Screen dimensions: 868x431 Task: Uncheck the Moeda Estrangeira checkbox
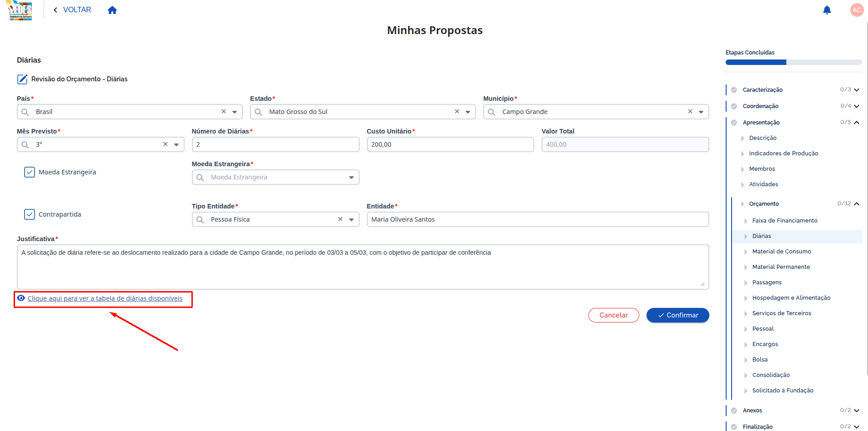[x=30, y=172]
